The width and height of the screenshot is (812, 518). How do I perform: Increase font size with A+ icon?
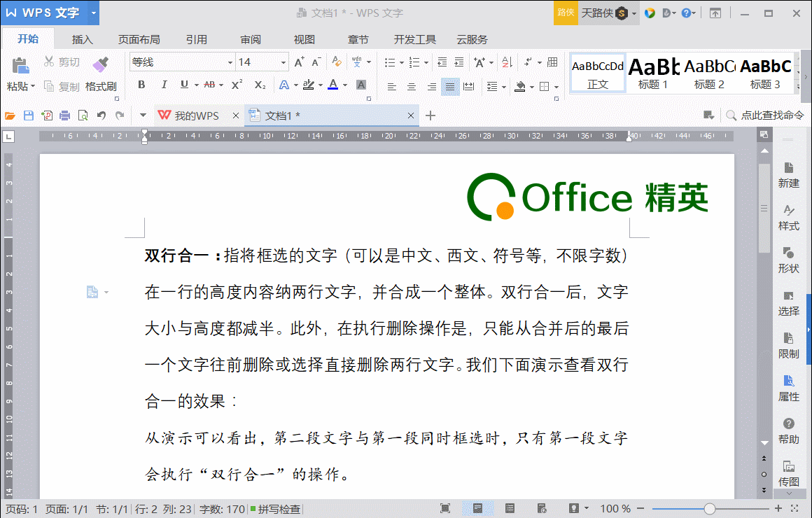tap(300, 62)
